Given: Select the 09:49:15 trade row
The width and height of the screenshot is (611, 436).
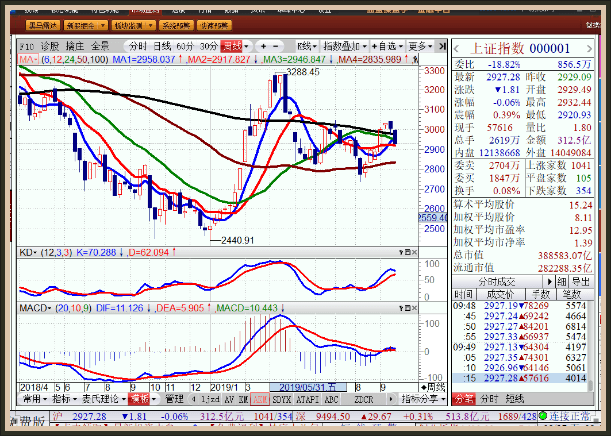Looking at the screenshot, I should [x=520, y=378].
